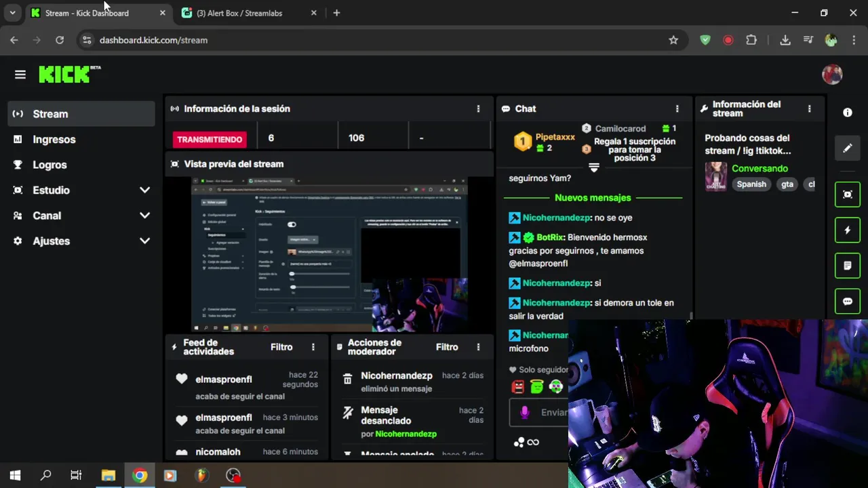Open Información del stream panel options
This screenshot has height=488, width=868.
pos(809,108)
